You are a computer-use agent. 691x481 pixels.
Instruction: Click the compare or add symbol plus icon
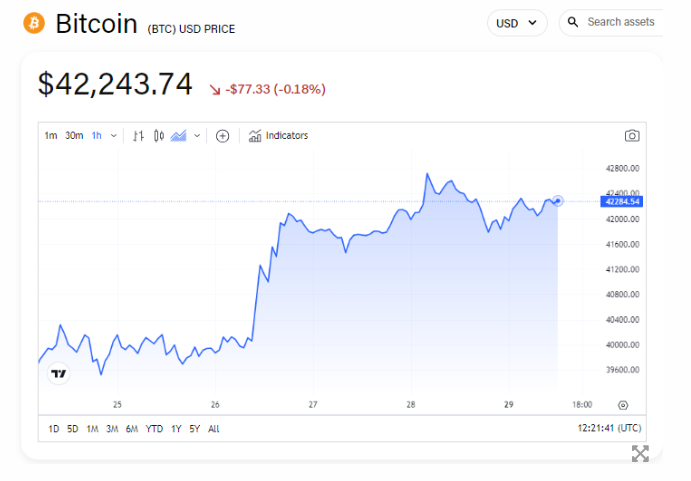coord(222,136)
